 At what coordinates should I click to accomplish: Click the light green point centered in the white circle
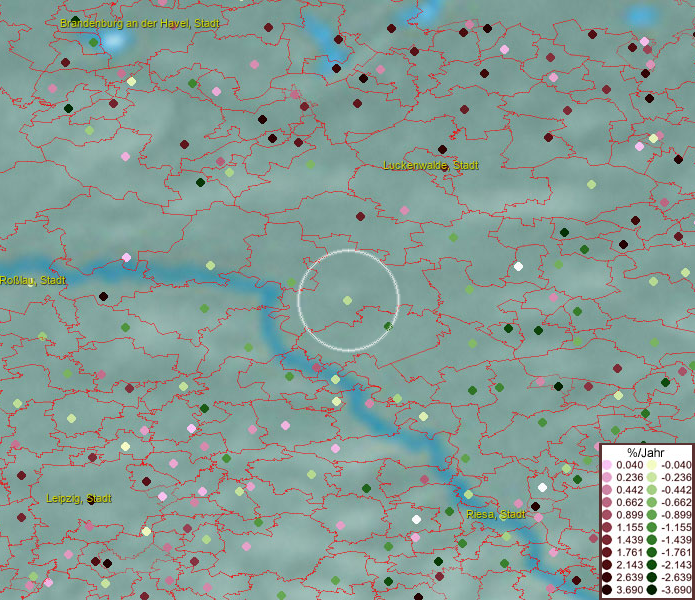(348, 300)
